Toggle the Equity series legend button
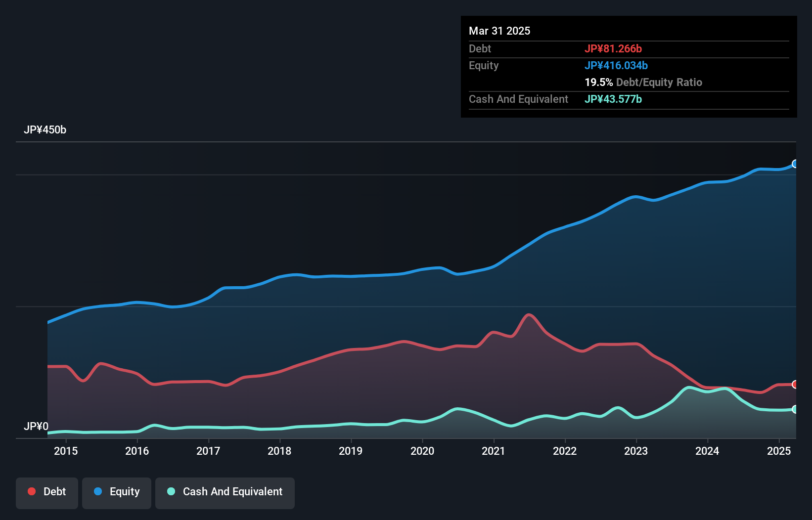This screenshot has width=812, height=520. click(117, 493)
